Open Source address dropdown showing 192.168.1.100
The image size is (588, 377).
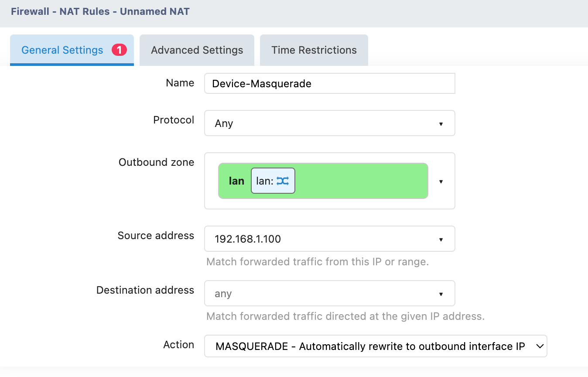coord(323,239)
